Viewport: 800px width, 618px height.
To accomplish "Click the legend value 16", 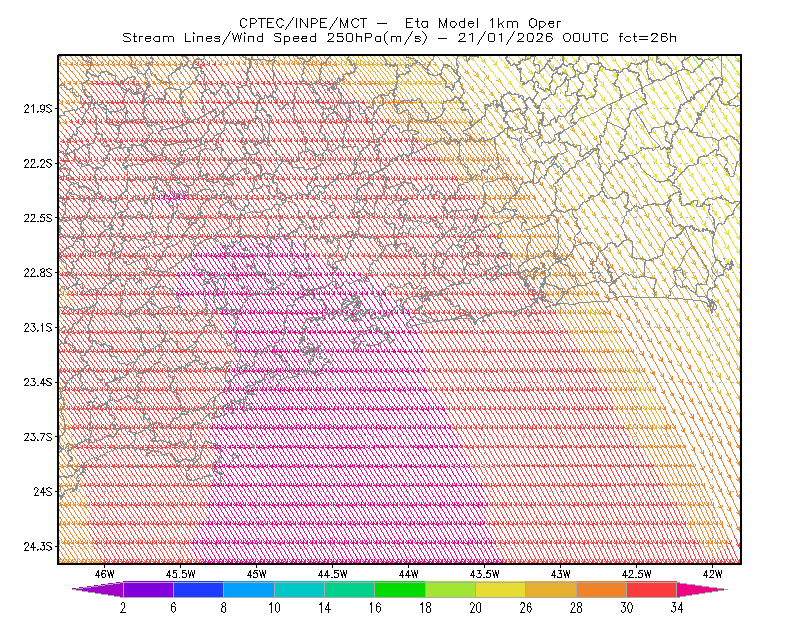I will pos(375,608).
